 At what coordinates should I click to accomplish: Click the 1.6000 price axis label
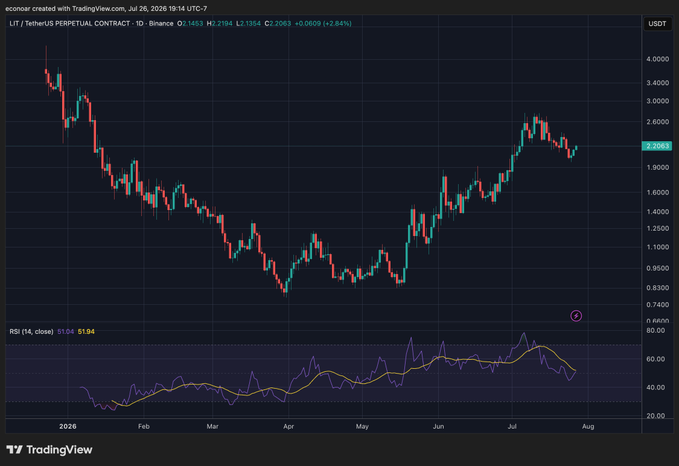(x=657, y=192)
